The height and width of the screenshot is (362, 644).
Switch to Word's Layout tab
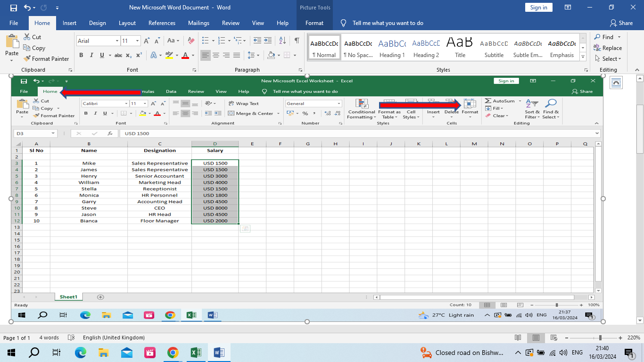pos(127,23)
